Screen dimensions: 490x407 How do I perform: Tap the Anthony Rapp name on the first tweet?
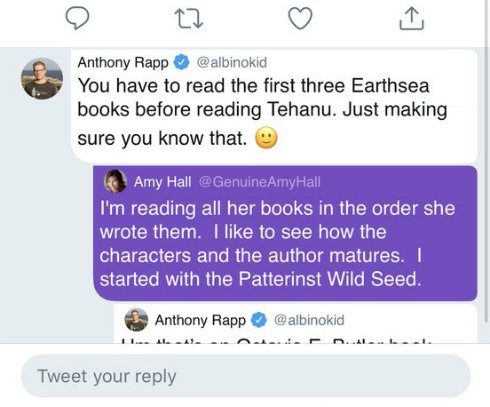123,63
